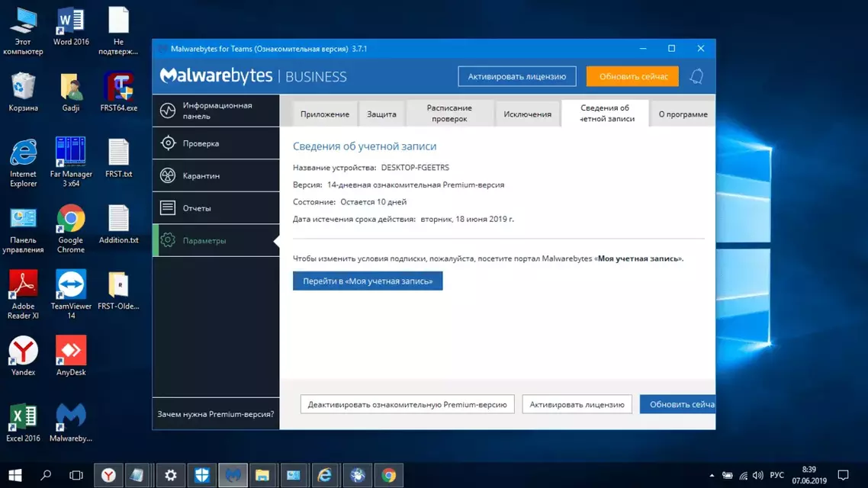This screenshot has width=868, height=488.
Task: Show the Отчеты section
Action: click(216, 208)
